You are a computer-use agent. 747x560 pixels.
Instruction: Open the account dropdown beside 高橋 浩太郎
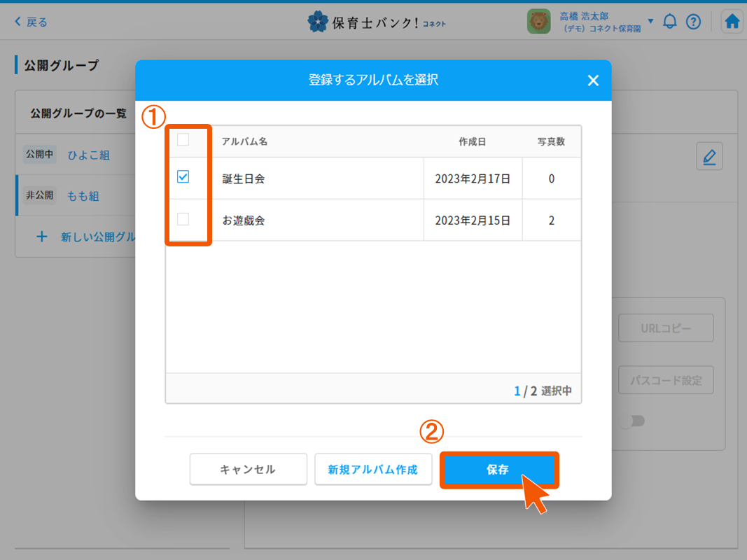pos(651,21)
